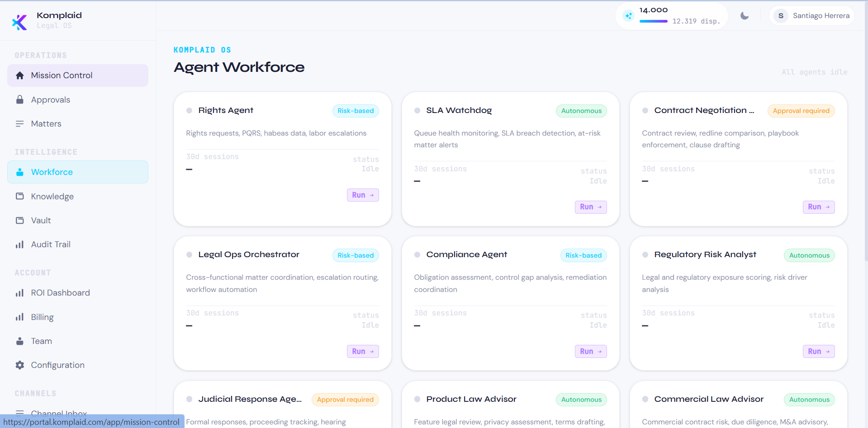This screenshot has width=868, height=428.
Task: Toggle dark mode with the moon icon
Action: [x=745, y=16]
